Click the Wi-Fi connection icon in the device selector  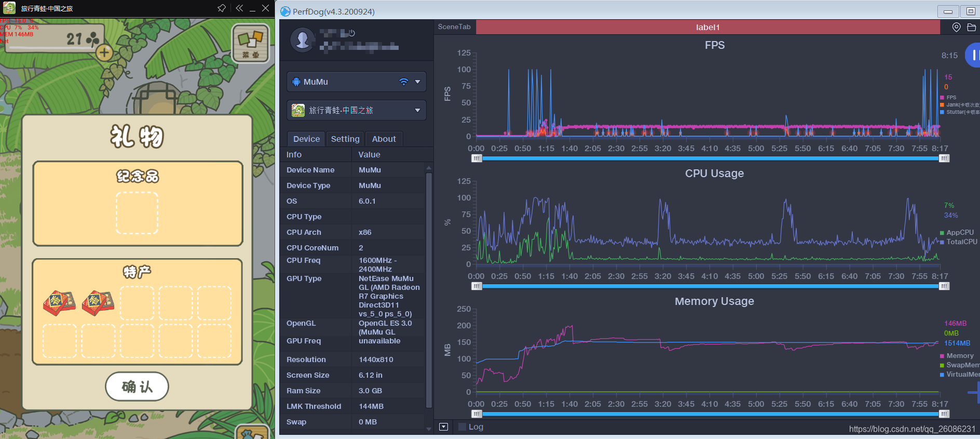(403, 82)
